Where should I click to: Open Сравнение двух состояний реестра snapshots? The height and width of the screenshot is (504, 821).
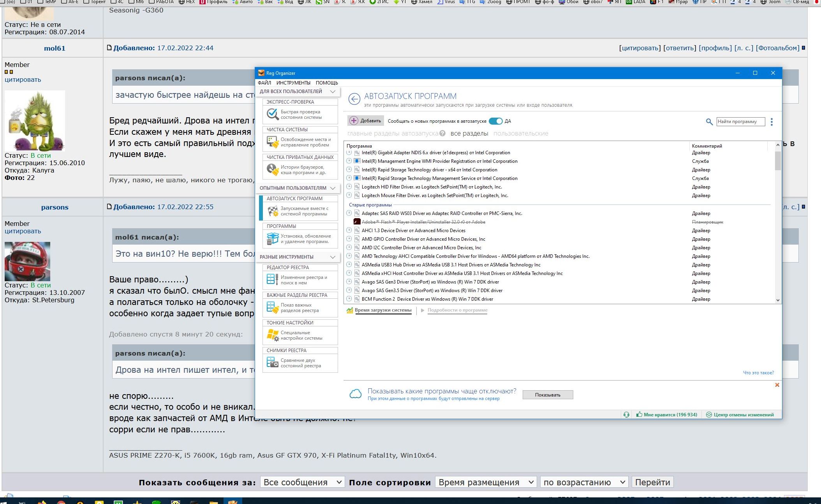tap(300, 363)
